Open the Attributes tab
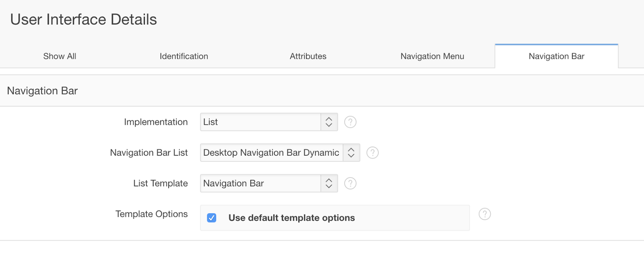Viewport: 644px width, 260px height. (308, 56)
